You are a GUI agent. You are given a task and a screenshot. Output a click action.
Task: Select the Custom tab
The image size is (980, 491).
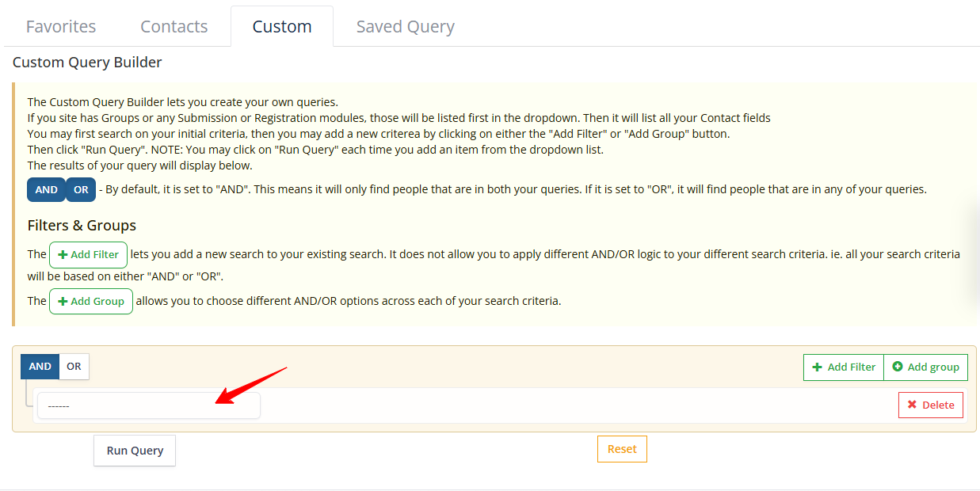(281, 27)
